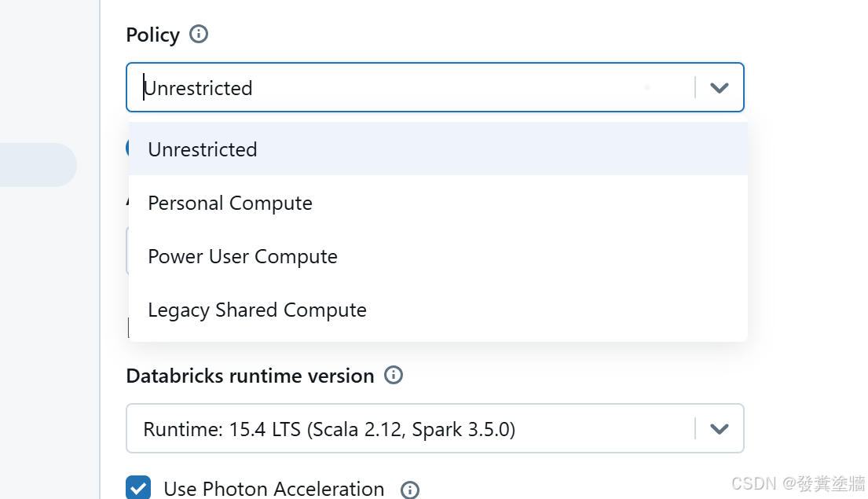This screenshot has width=868, height=499.
Task: Toggle the Use Photon Acceleration checkbox
Action: [x=138, y=487]
